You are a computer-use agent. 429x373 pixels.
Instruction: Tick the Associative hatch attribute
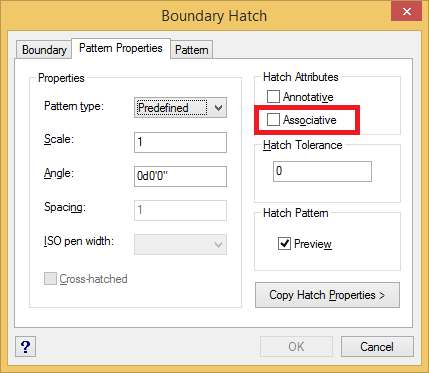tap(273, 120)
